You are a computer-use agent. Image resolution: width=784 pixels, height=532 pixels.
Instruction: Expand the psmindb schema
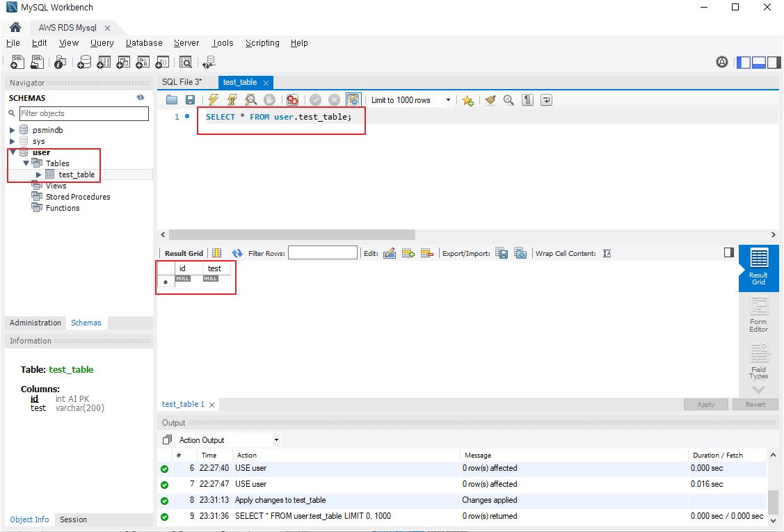pyautogui.click(x=13, y=130)
